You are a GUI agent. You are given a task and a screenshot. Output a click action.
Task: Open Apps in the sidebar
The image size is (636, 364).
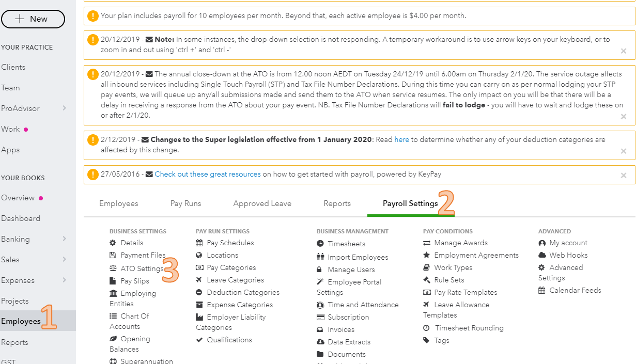pyautogui.click(x=10, y=150)
